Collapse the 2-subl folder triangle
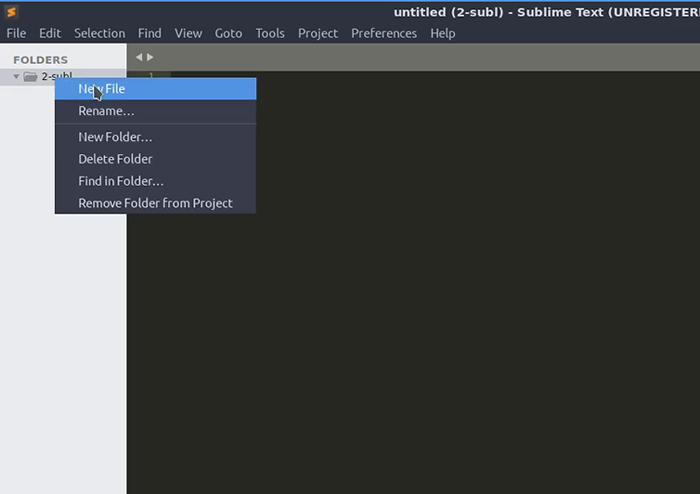The height and width of the screenshot is (494, 700). 16,77
